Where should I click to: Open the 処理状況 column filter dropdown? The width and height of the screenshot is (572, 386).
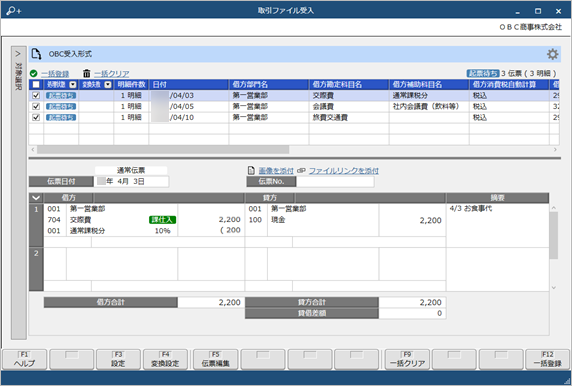pos(73,85)
